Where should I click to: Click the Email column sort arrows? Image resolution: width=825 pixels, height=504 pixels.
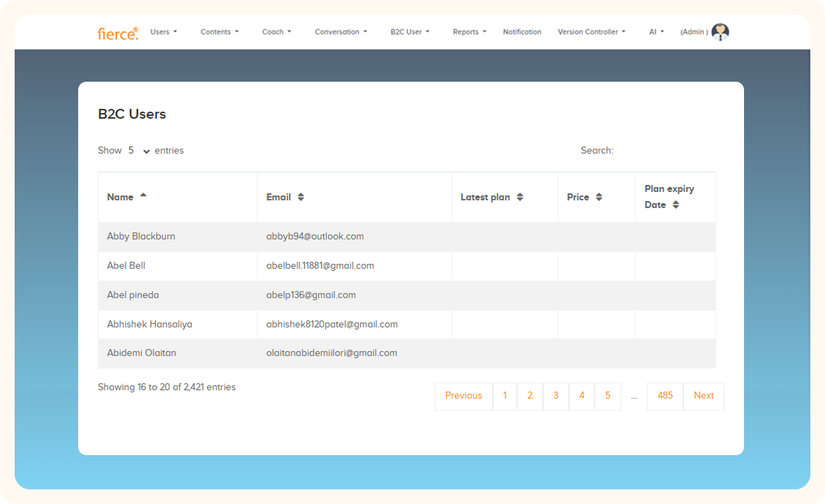tap(300, 196)
